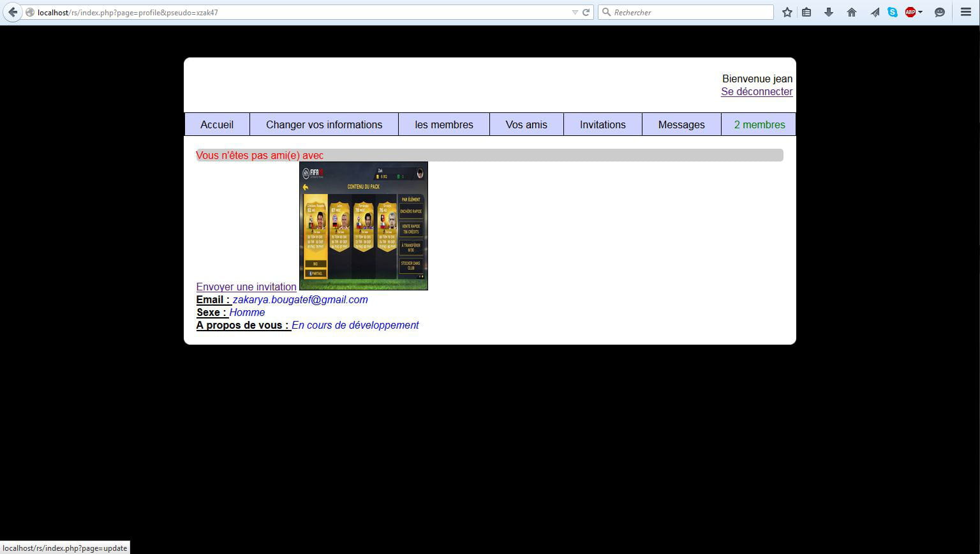Bookmark this page with the star icon

click(x=787, y=12)
